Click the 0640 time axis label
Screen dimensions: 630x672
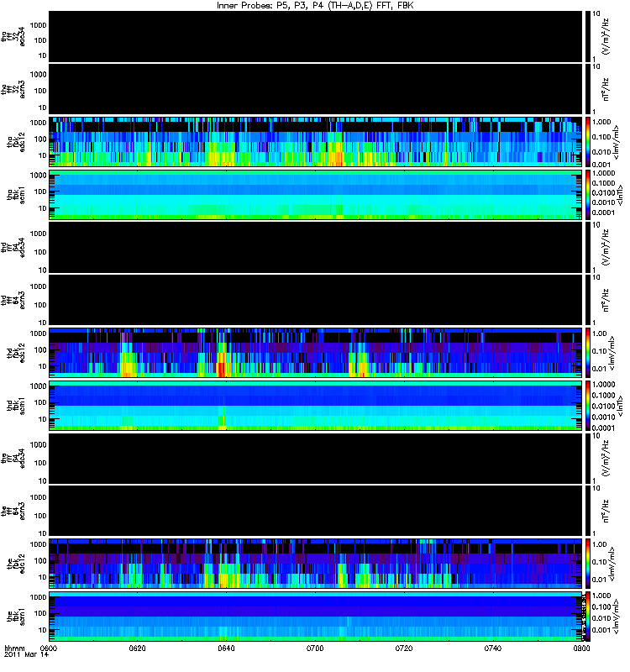pyautogui.click(x=226, y=648)
